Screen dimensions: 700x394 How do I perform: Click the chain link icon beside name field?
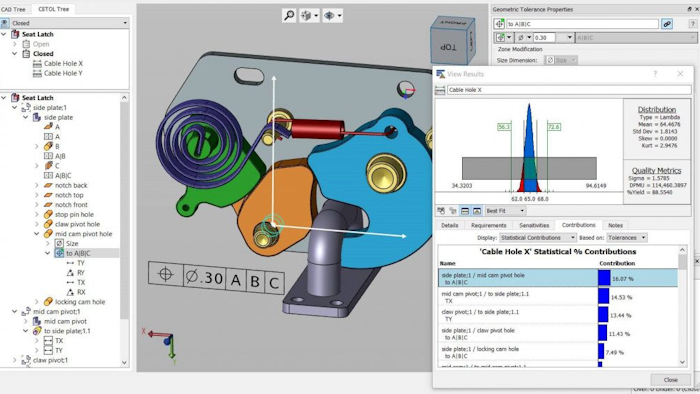coord(667,24)
